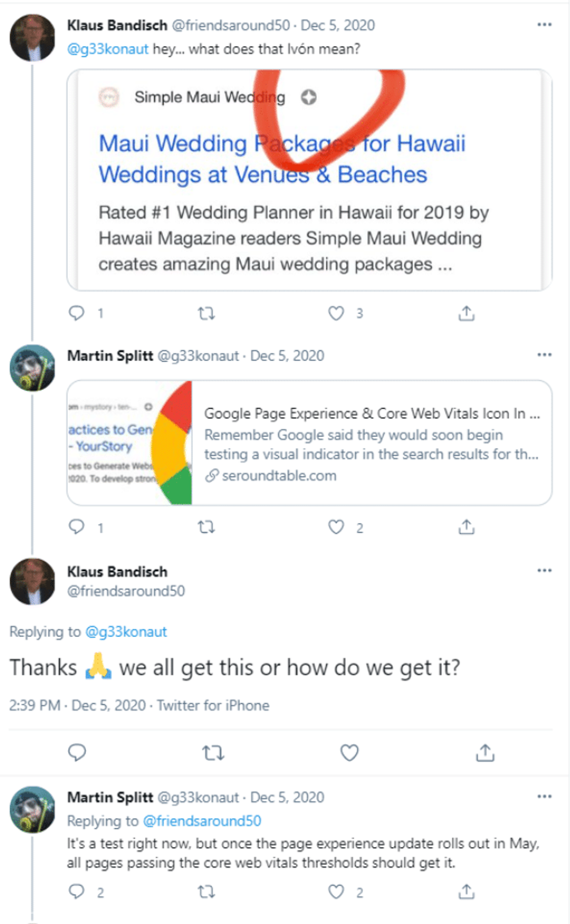Click the Twitter for iPhone source label
Viewport: 570px width, 924px height.
(213, 705)
